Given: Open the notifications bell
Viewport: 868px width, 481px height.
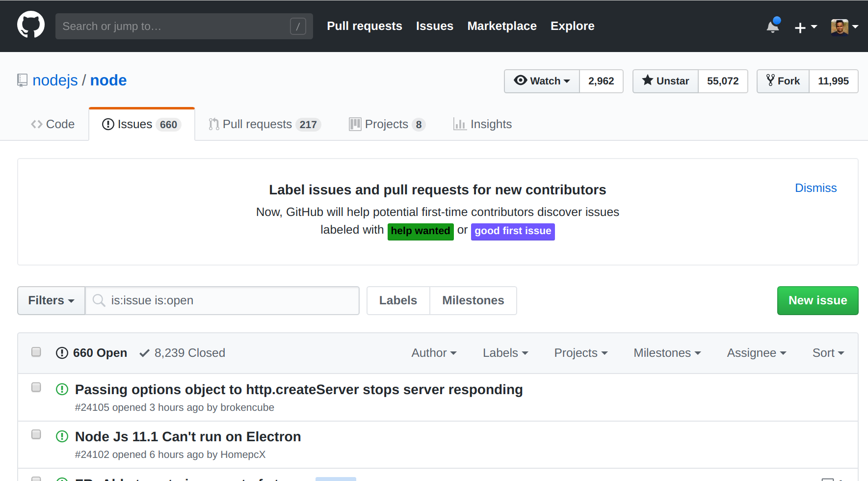Looking at the screenshot, I should pos(773,26).
